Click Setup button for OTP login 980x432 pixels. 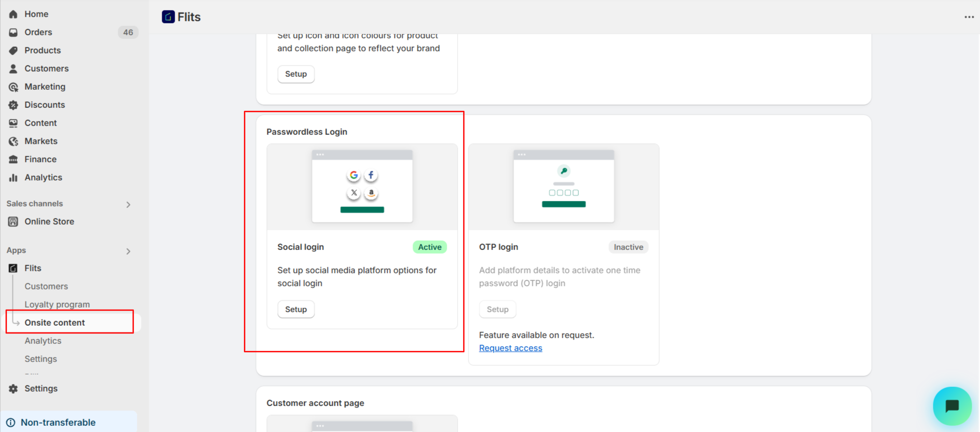pyautogui.click(x=498, y=310)
